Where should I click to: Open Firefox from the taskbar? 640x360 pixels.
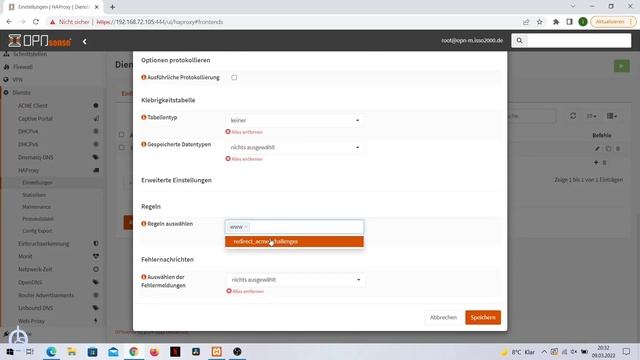click(155, 351)
